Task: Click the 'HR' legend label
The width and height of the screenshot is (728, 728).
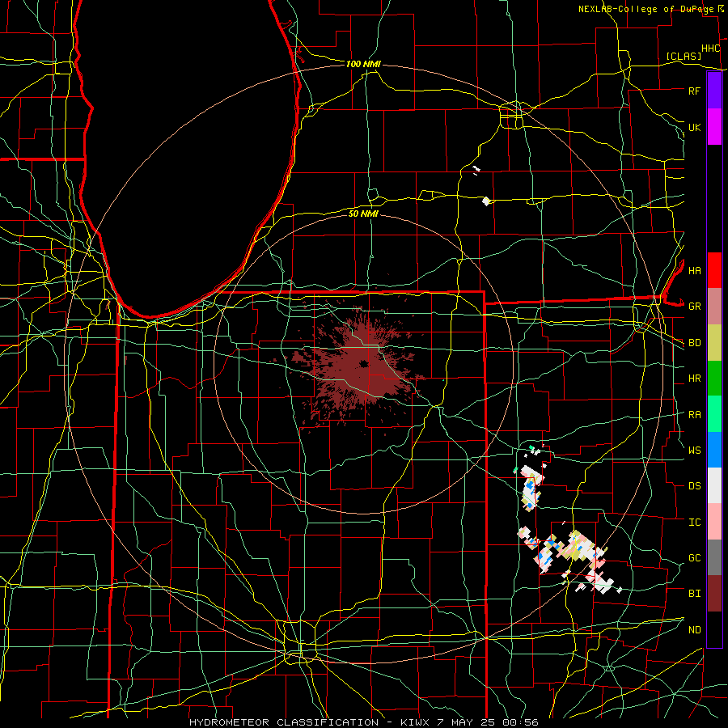Action: click(694, 379)
